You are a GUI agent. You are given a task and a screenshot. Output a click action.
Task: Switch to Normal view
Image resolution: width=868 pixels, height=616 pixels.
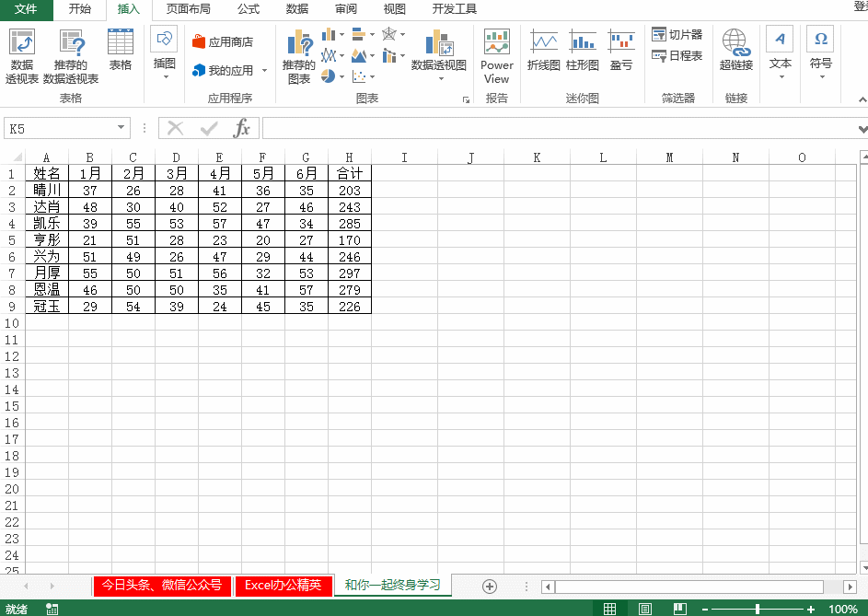click(x=609, y=609)
